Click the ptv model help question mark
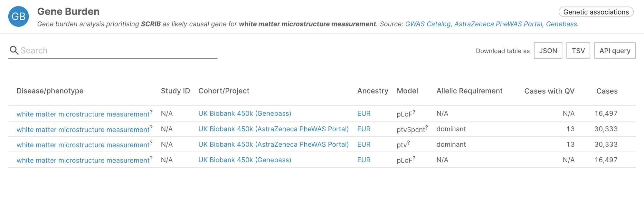Image resolution: width=644 pixels, height=198 pixels. pyautogui.click(x=408, y=143)
